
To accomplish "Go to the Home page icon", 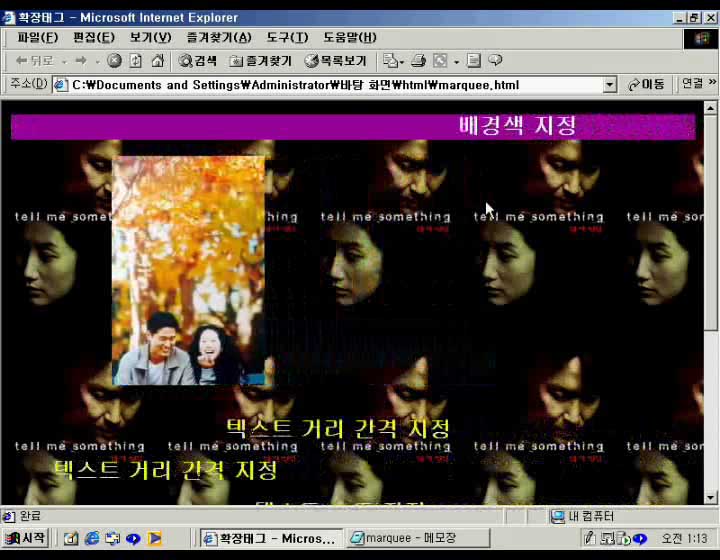I will [x=158, y=61].
